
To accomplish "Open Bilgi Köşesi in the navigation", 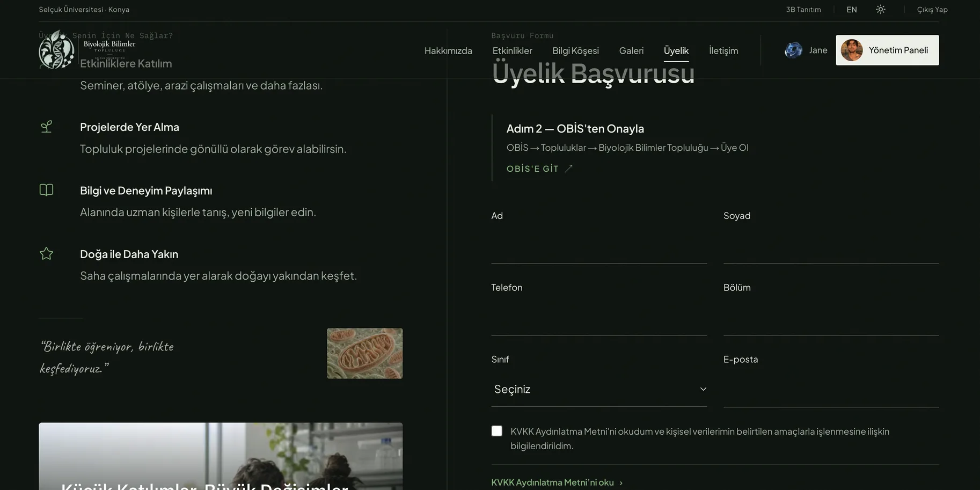I will pyautogui.click(x=575, y=50).
